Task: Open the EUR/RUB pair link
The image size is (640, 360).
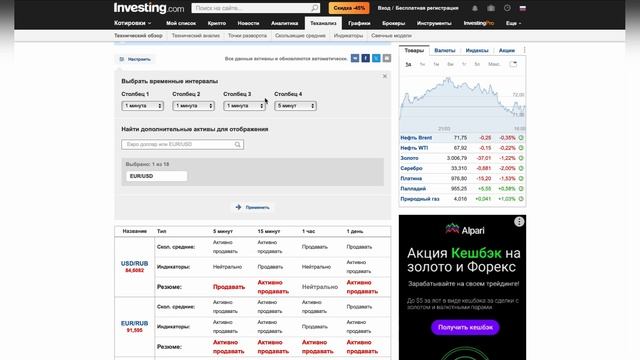Action: [134, 323]
